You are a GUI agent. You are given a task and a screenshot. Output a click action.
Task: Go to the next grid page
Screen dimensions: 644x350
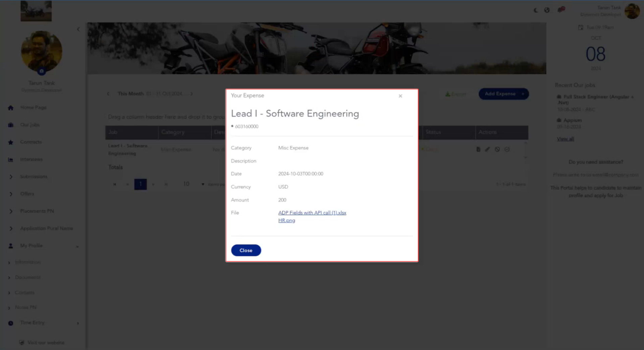tap(153, 184)
